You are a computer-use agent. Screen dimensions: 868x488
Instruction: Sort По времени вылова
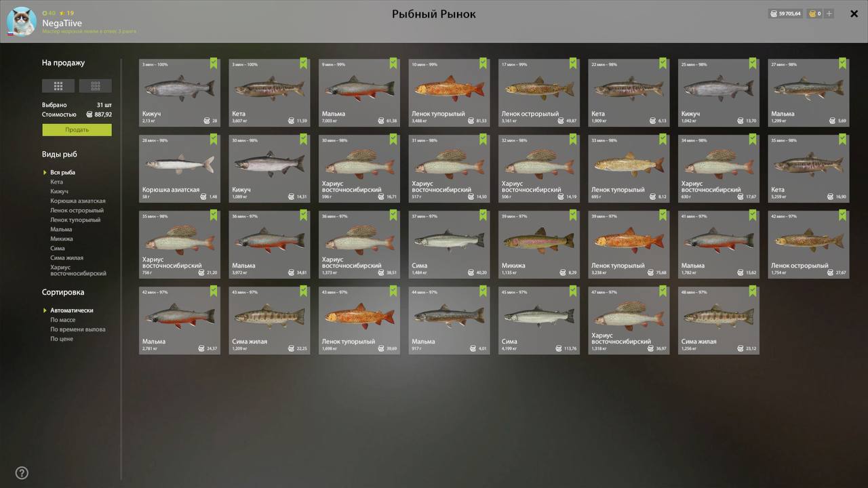click(77, 329)
